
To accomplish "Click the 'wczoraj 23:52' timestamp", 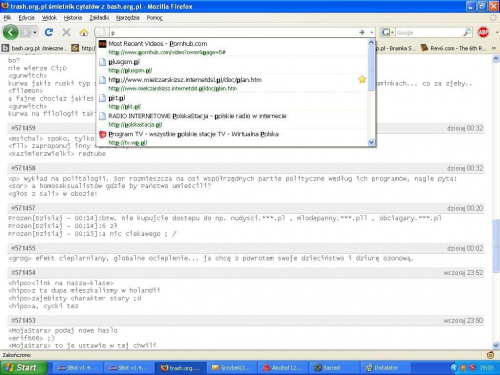I will pyautogui.click(x=463, y=273).
